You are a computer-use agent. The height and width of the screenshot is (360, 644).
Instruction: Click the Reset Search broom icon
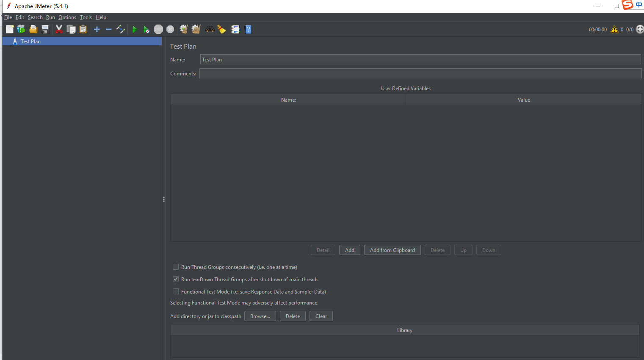[x=221, y=29]
